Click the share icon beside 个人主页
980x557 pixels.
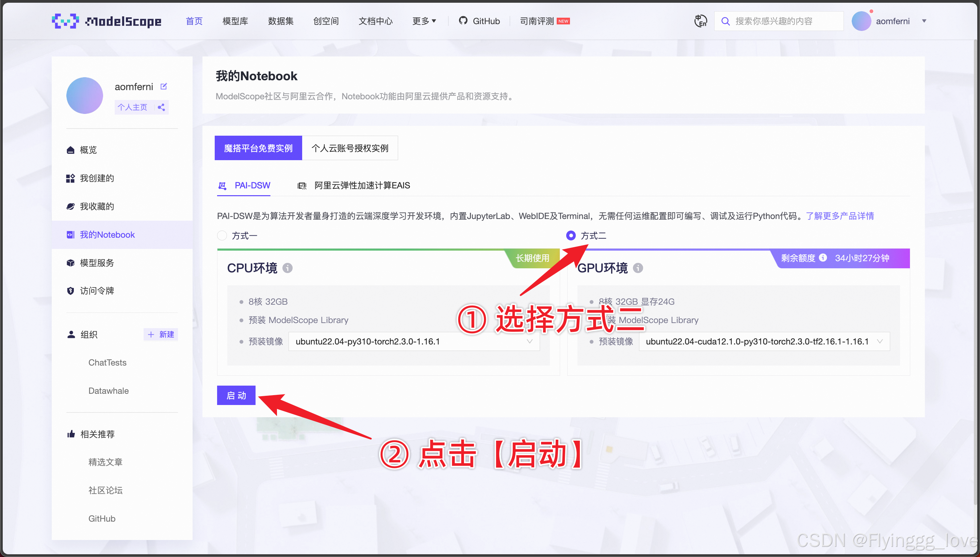pyautogui.click(x=161, y=107)
